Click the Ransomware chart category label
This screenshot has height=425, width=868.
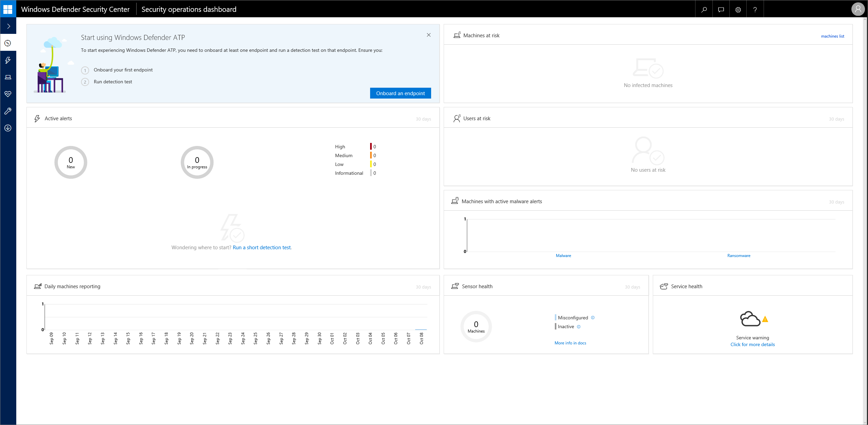[739, 256]
